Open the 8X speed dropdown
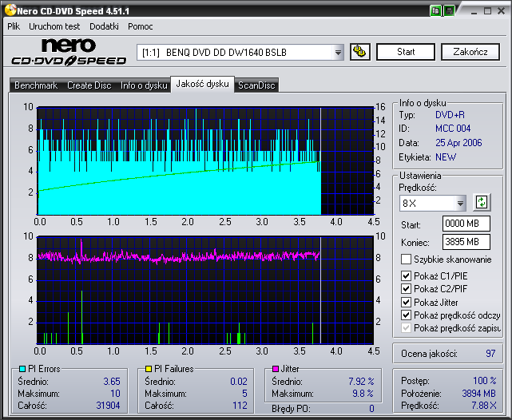512x420 pixels. pyautogui.click(x=460, y=204)
